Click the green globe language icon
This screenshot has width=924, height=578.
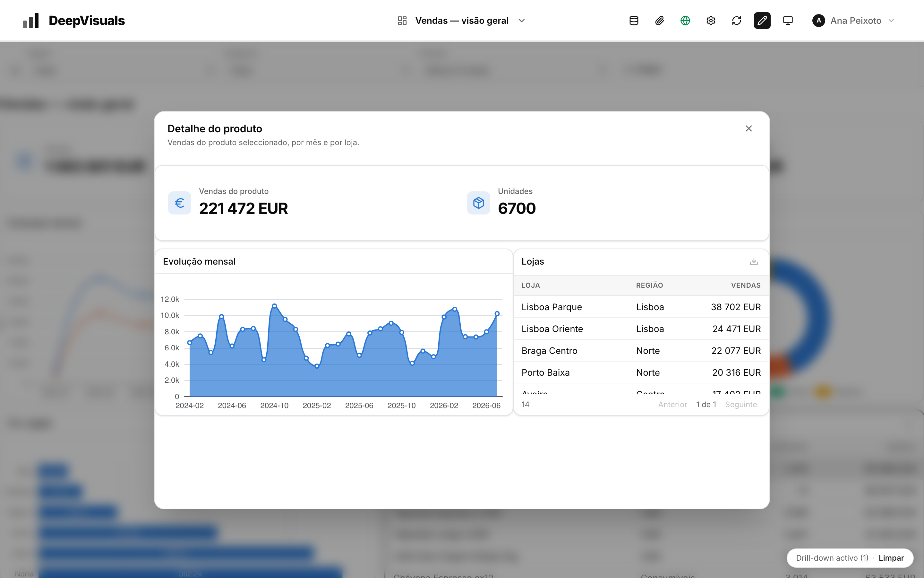click(x=685, y=21)
